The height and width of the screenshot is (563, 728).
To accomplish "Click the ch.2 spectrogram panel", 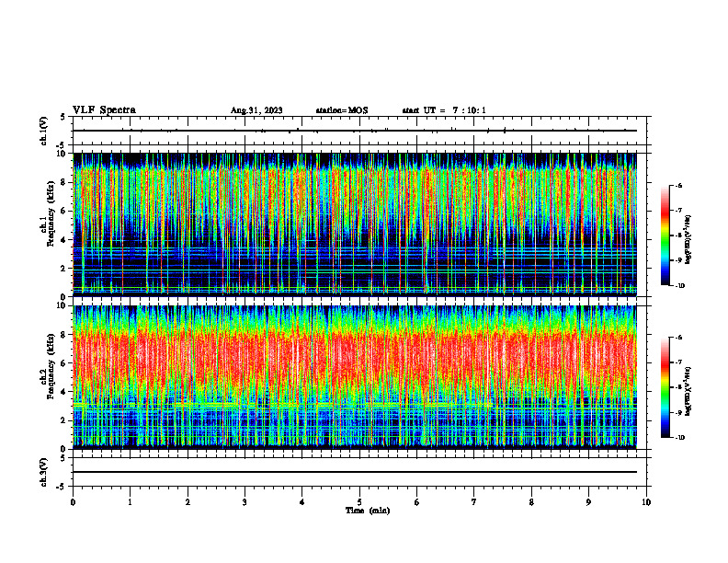I will (x=355, y=377).
